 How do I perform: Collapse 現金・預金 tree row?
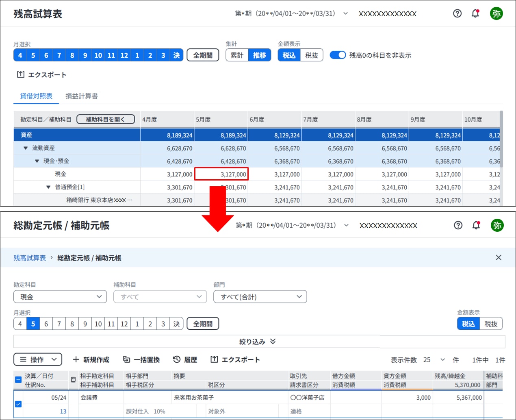pos(37,161)
